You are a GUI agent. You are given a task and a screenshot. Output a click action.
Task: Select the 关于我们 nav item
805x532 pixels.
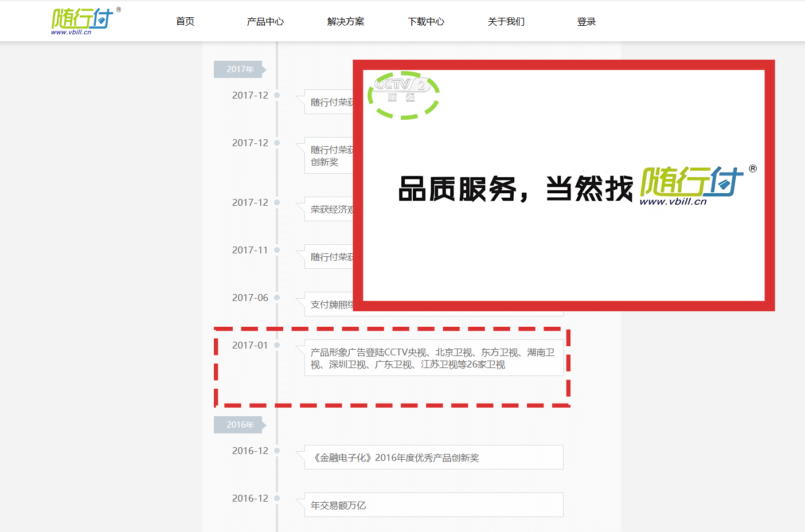[x=506, y=22]
